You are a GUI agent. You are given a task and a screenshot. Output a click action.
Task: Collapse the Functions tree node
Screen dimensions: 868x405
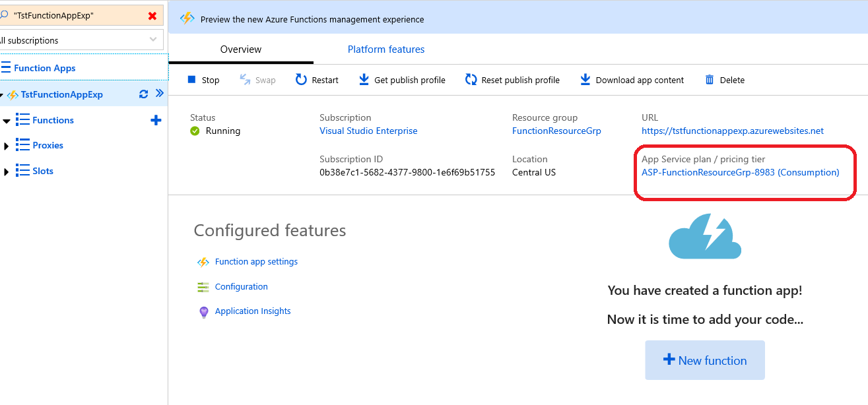pos(7,121)
